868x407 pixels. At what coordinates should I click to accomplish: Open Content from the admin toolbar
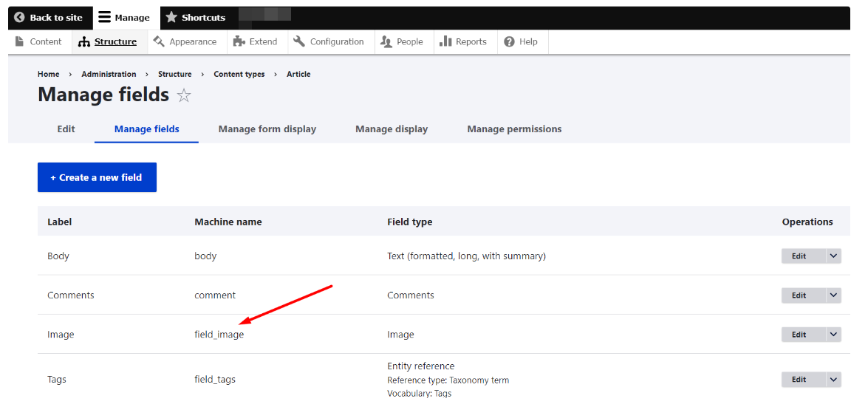click(40, 42)
